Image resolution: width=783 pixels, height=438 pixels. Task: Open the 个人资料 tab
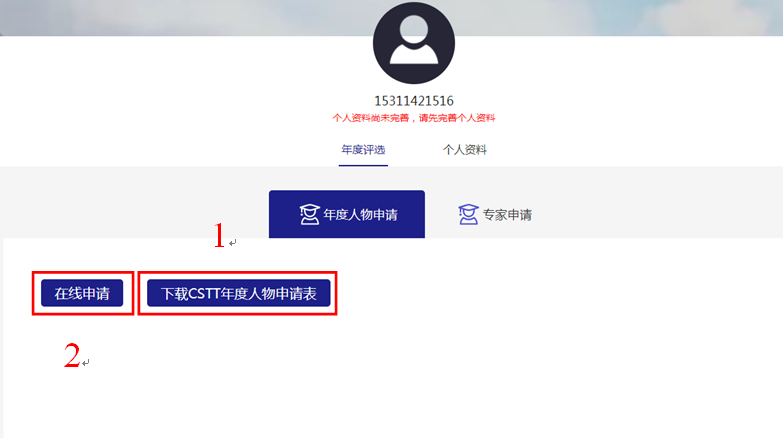(x=464, y=150)
